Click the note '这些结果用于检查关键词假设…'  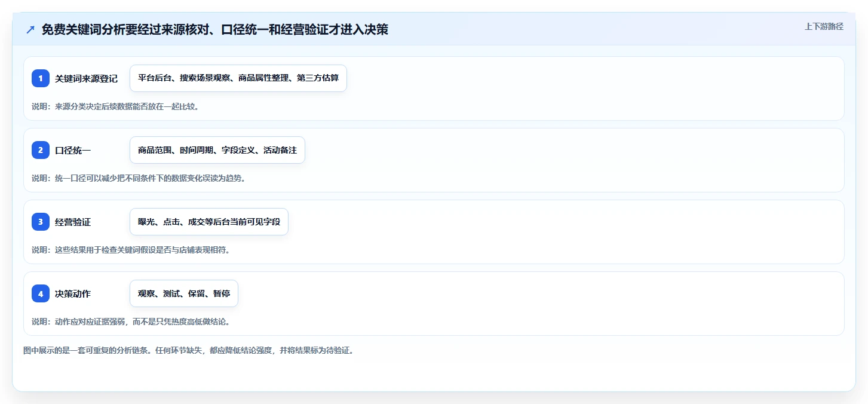tap(131, 250)
